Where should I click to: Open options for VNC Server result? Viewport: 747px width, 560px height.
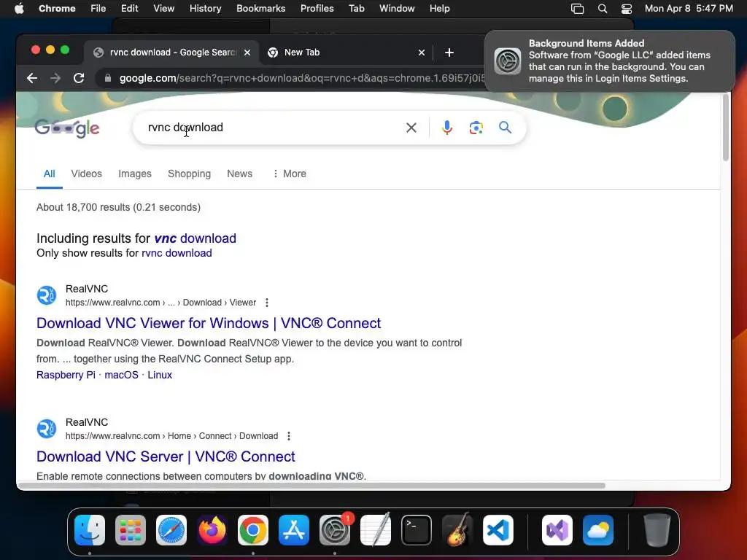coord(289,436)
